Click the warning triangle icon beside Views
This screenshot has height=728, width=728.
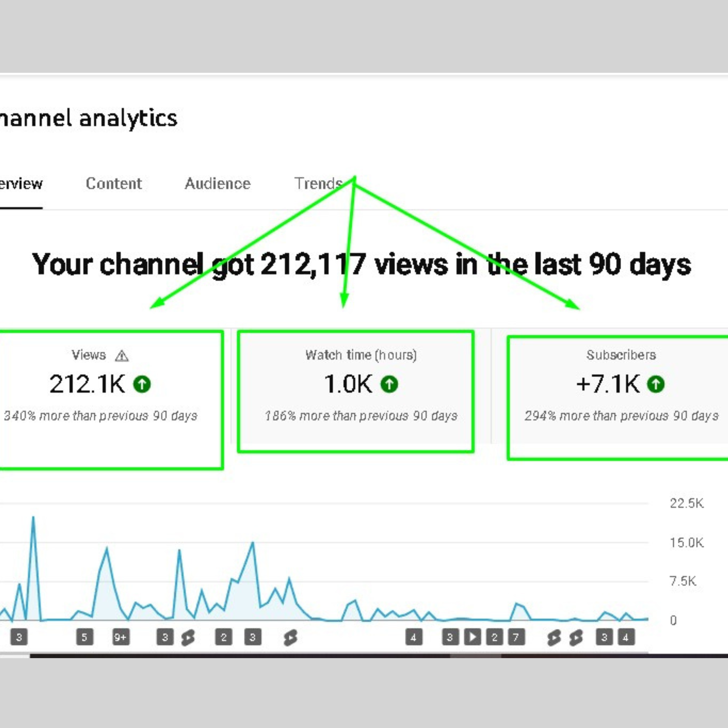click(122, 356)
